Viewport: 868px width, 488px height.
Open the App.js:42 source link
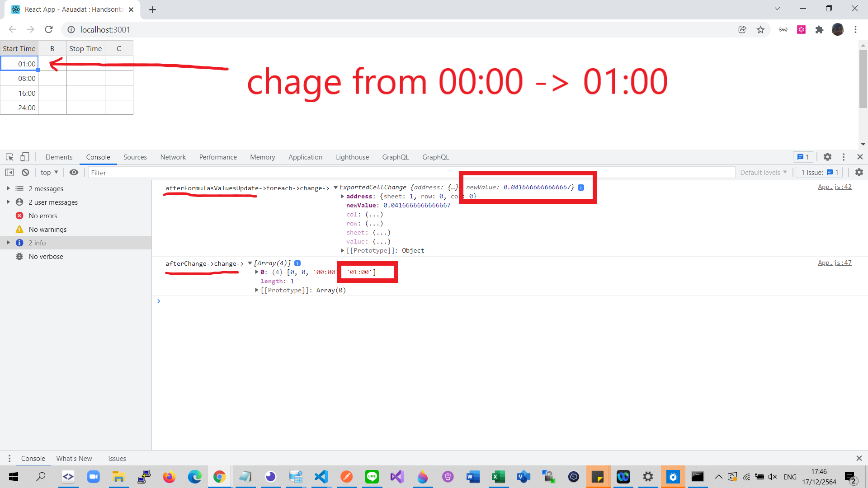835,187
